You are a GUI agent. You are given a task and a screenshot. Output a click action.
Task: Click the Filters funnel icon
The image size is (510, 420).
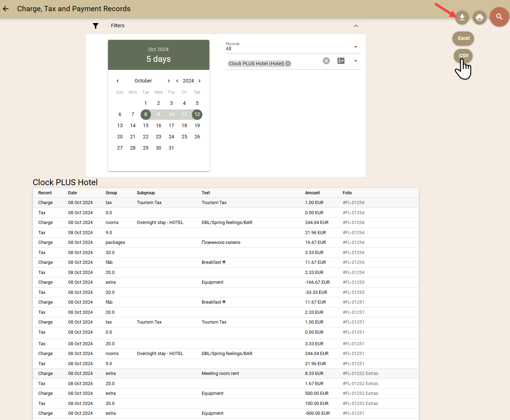pos(95,26)
